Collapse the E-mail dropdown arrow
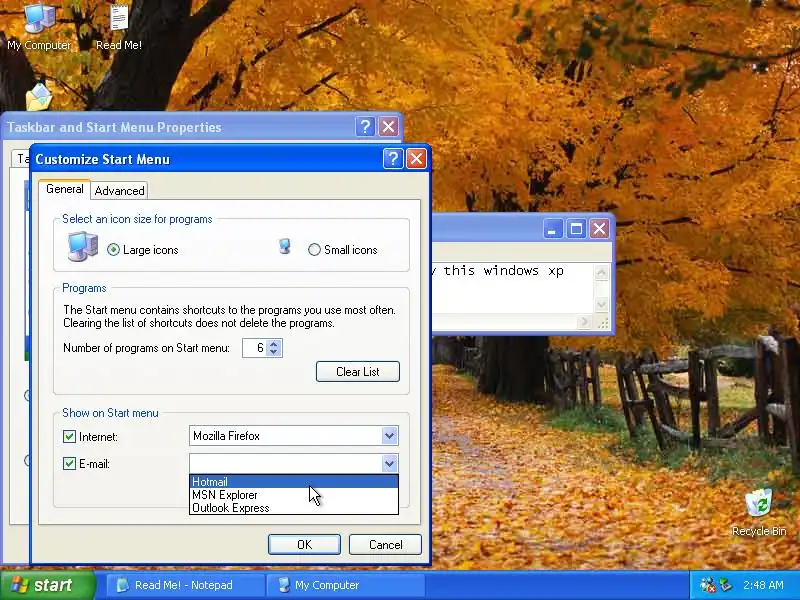The width and height of the screenshot is (800, 600). pyautogui.click(x=389, y=463)
